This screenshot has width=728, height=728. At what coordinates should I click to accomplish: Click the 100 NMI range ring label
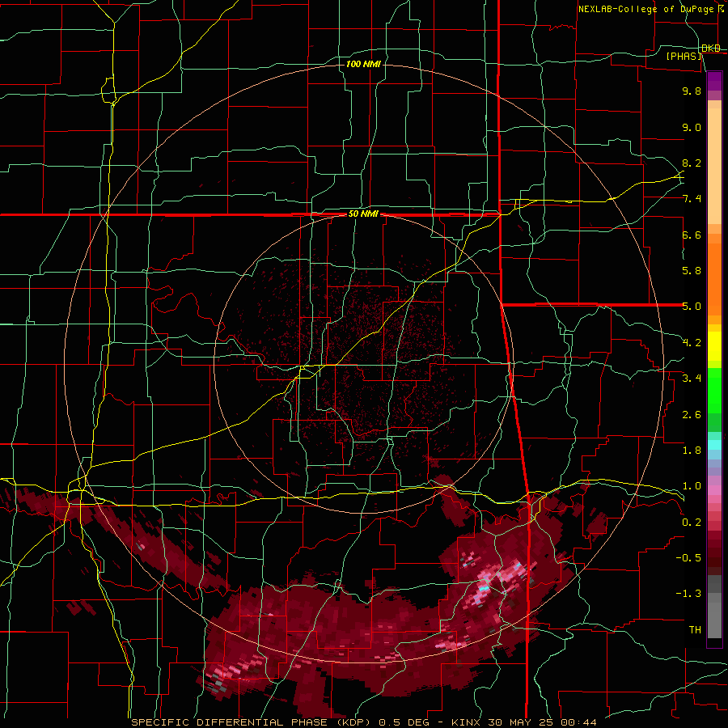[363, 64]
